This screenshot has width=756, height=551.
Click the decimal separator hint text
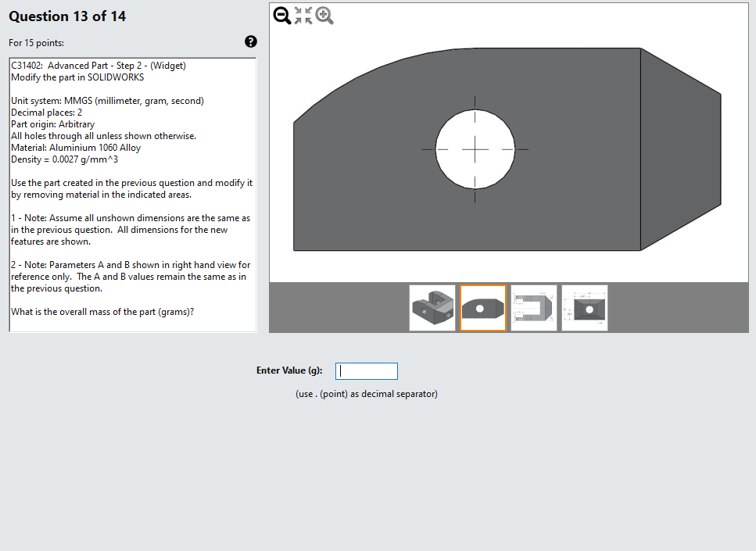coord(366,393)
